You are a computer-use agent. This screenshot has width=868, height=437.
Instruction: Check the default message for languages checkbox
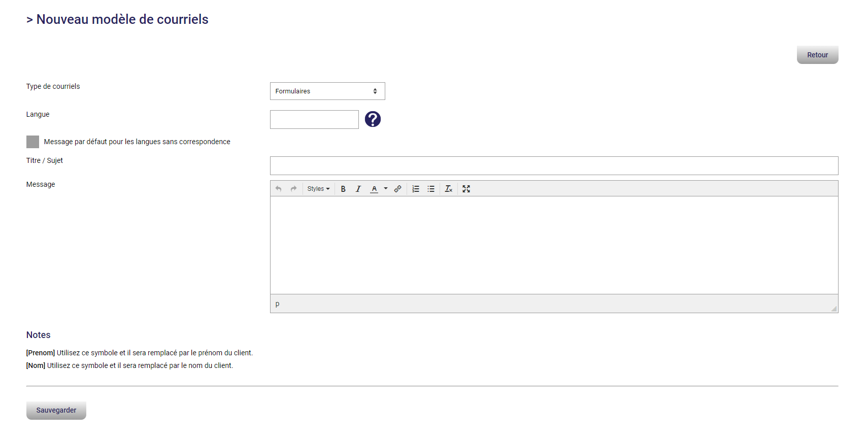[x=32, y=142]
